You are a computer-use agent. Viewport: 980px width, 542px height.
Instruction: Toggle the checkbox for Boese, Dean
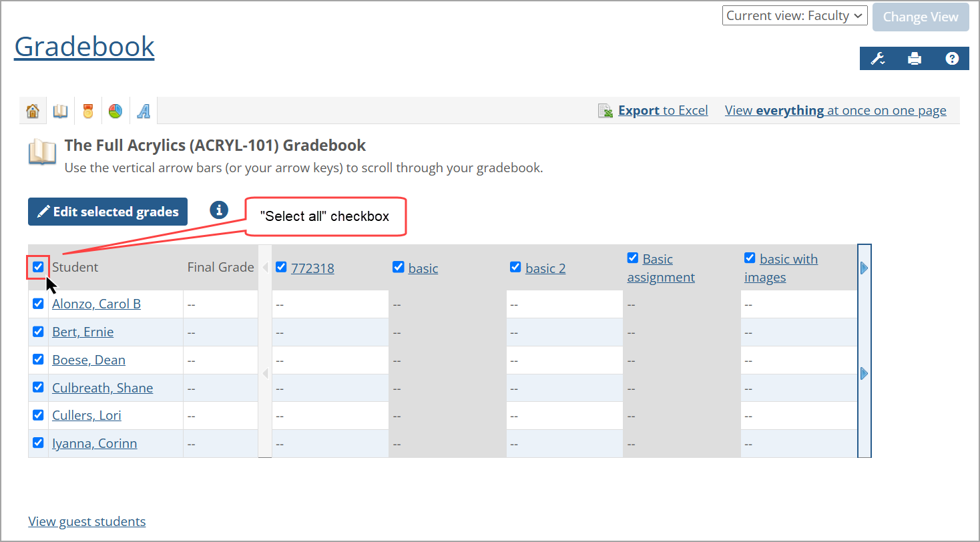click(38, 359)
